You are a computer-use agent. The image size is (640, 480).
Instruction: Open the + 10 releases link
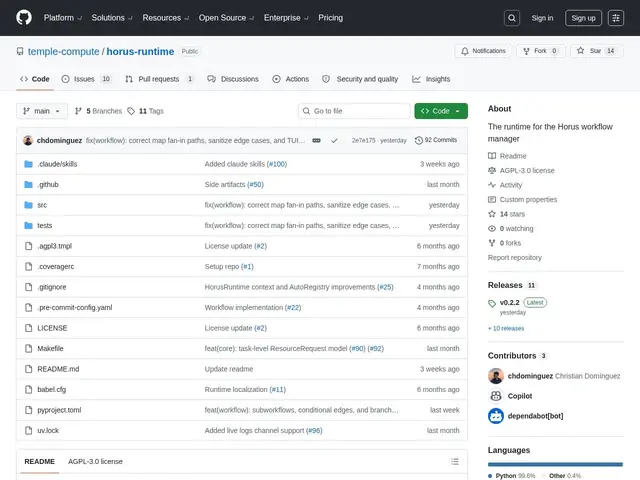(x=506, y=329)
